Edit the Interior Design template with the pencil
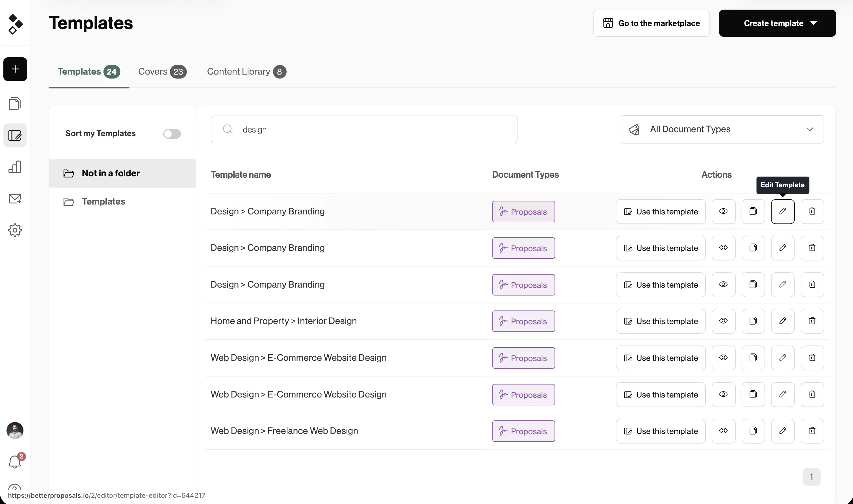The width and height of the screenshot is (853, 504). pyautogui.click(x=783, y=321)
